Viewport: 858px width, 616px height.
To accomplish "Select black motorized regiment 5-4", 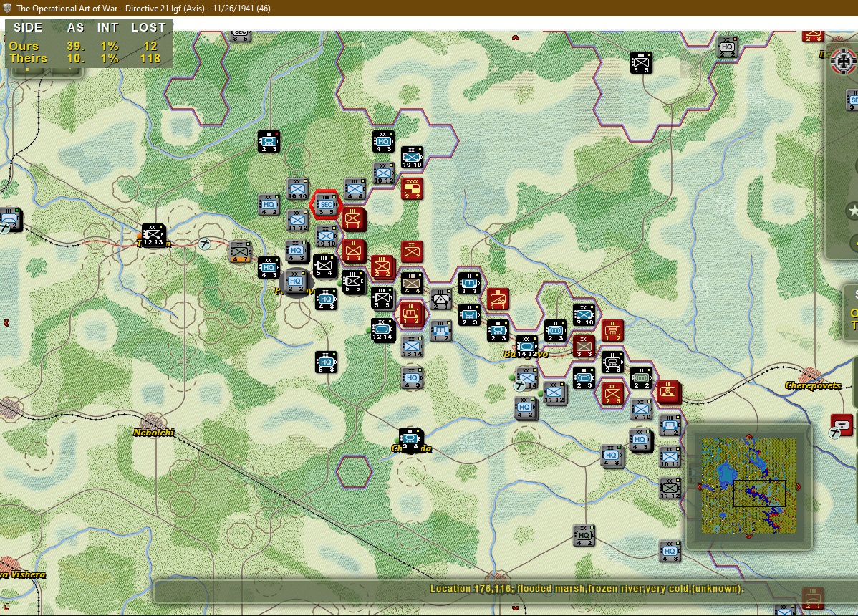I will tap(324, 266).
